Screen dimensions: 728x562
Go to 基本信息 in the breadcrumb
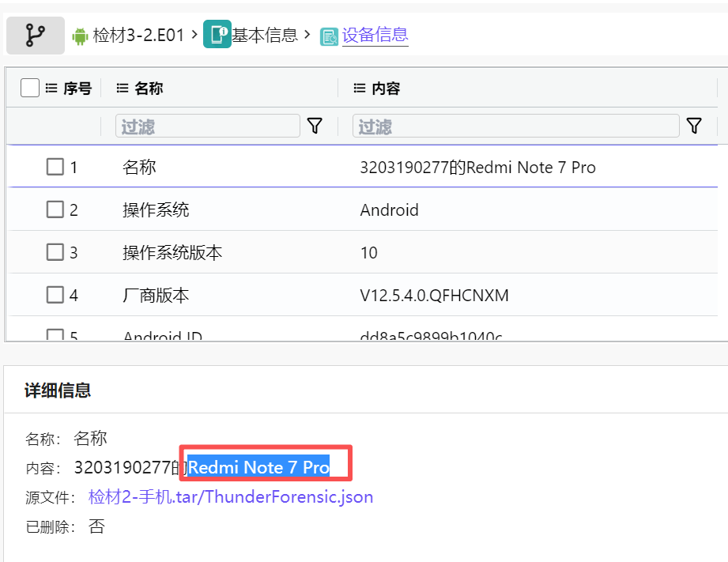click(265, 36)
